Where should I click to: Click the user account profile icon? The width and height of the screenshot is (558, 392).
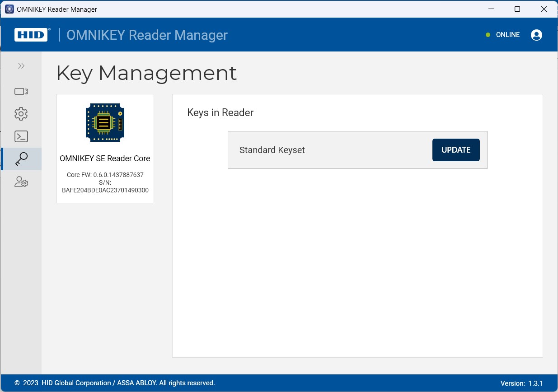coord(536,35)
